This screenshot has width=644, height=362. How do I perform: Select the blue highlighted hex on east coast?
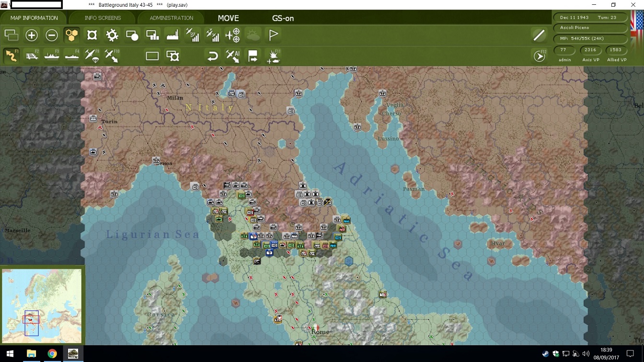349,261
